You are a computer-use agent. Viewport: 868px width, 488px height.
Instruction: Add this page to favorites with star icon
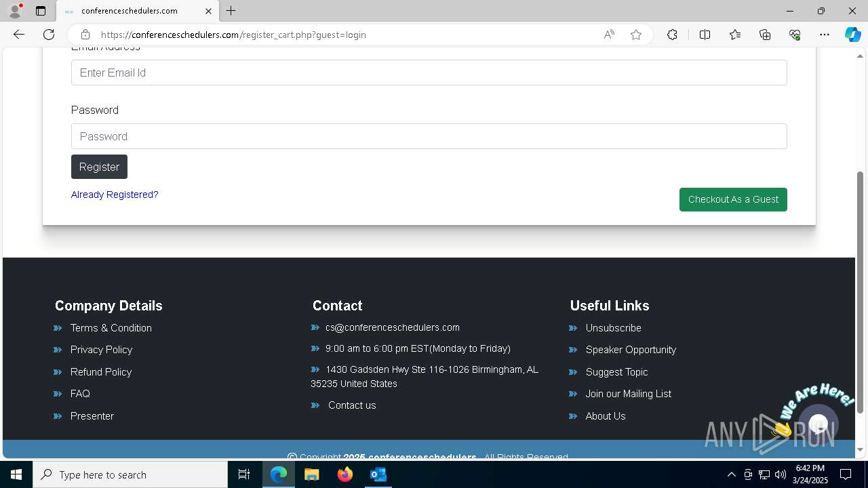(636, 35)
